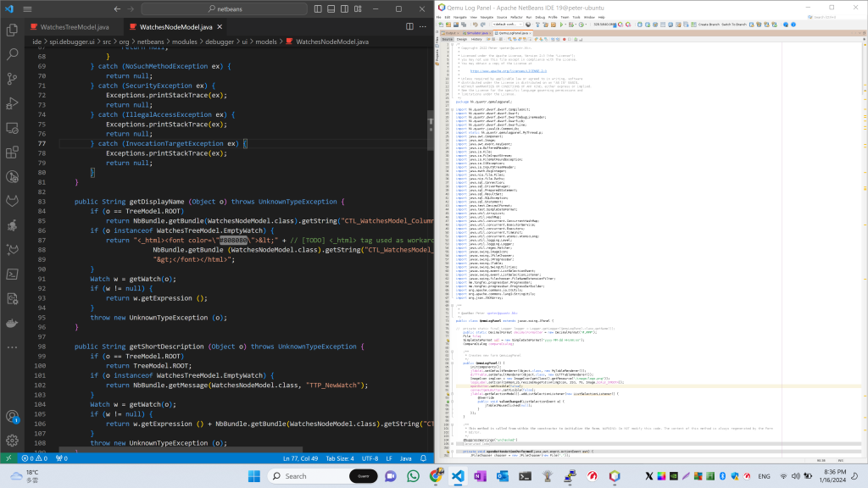Click Switch To Branch in NetBeans toolbar

click(733, 25)
